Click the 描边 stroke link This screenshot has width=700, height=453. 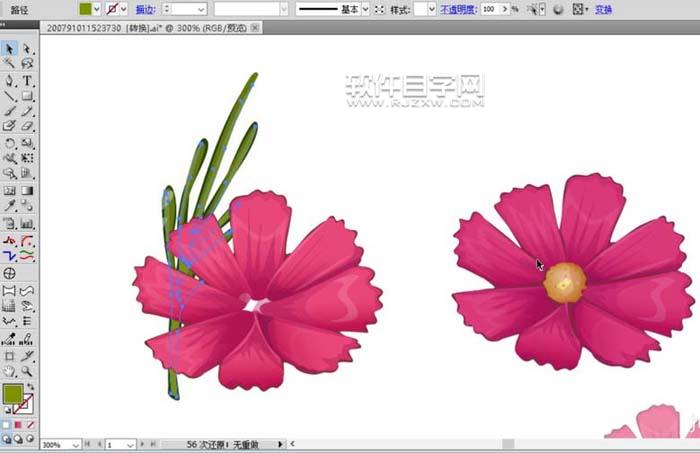click(x=146, y=8)
